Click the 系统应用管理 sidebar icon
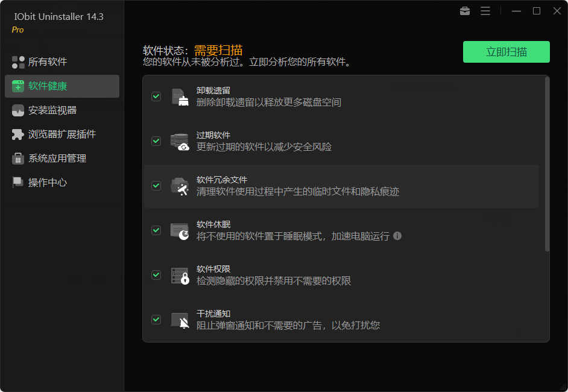 [x=17, y=158]
